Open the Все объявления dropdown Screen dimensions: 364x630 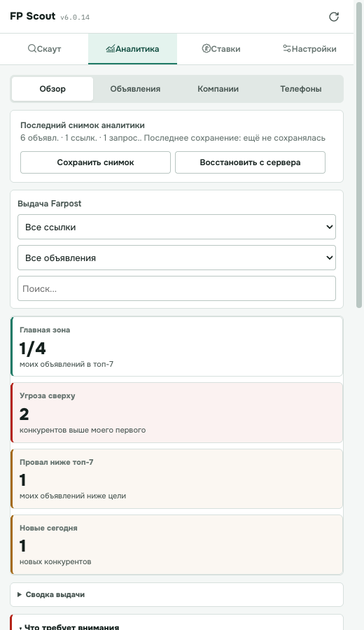[x=177, y=258]
